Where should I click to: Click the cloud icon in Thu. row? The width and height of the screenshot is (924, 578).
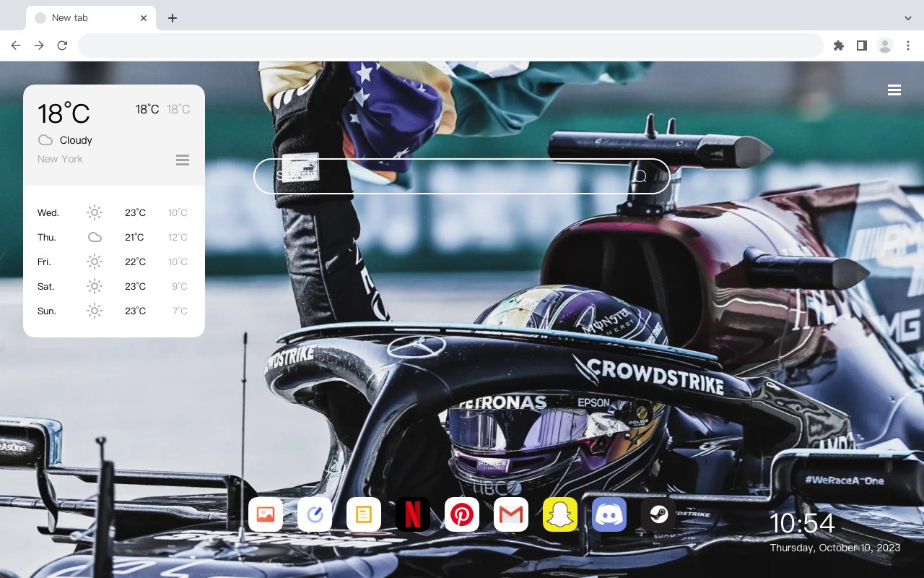pyautogui.click(x=95, y=237)
